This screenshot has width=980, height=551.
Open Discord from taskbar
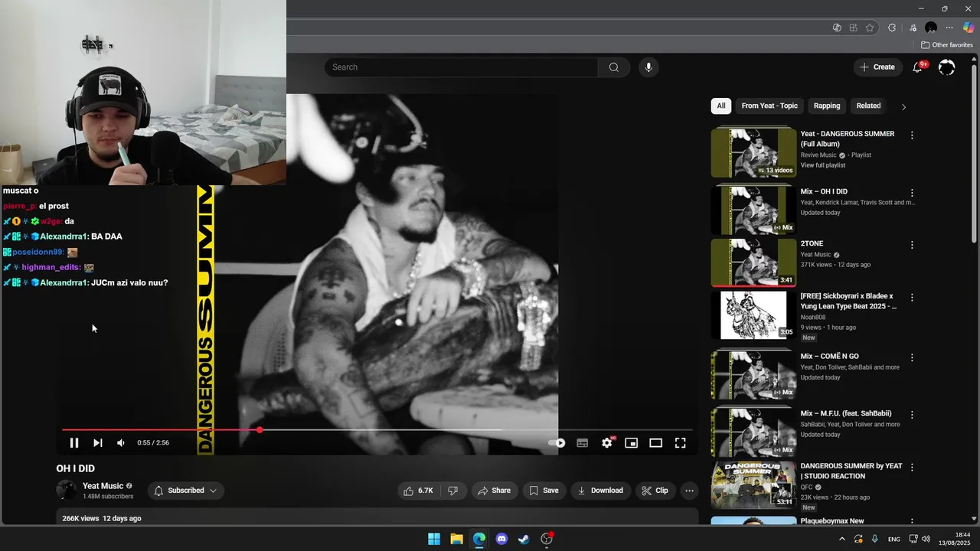pos(501,539)
